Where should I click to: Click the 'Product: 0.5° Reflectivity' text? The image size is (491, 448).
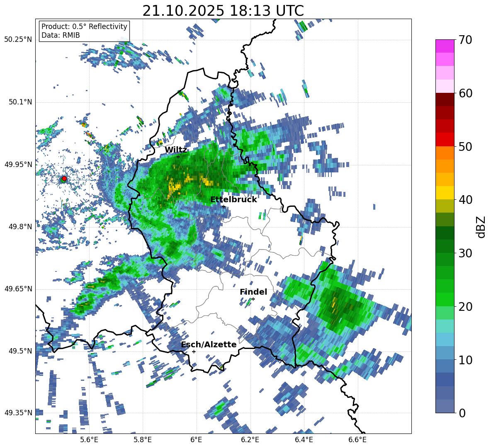(x=84, y=26)
